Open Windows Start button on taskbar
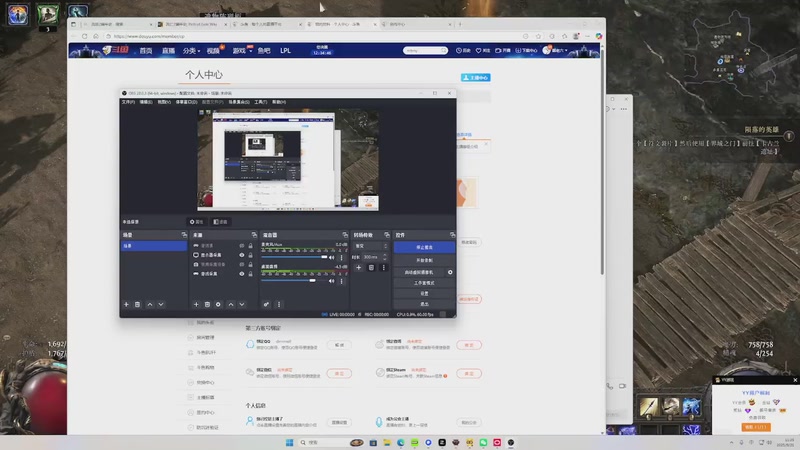Screen dimensions: 800x450 coord(289,442)
